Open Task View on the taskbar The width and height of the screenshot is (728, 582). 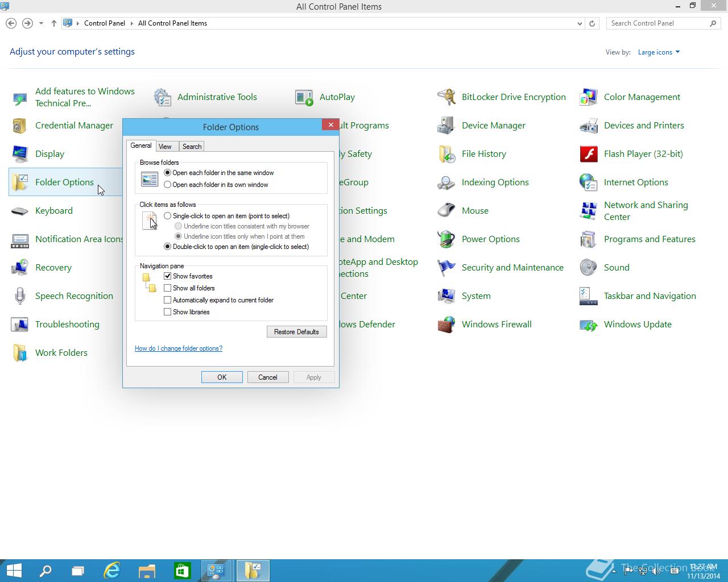pos(78,571)
